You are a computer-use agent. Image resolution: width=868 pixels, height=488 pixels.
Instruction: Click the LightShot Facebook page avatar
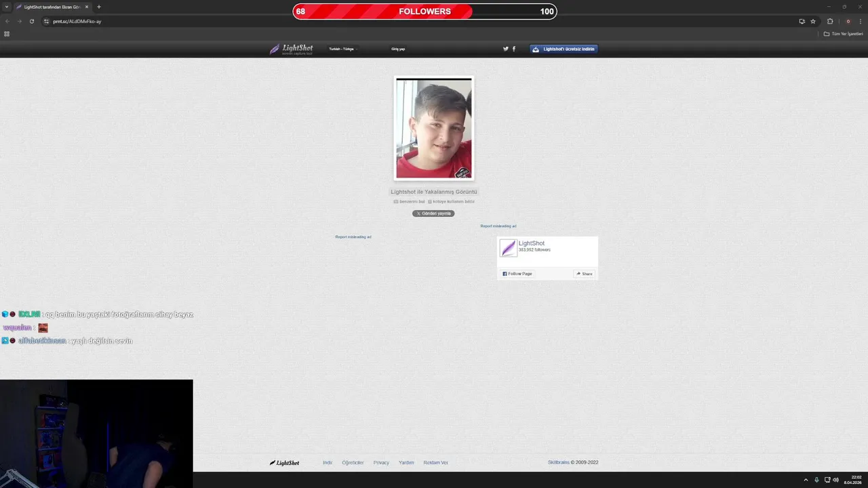click(x=508, y=248)
